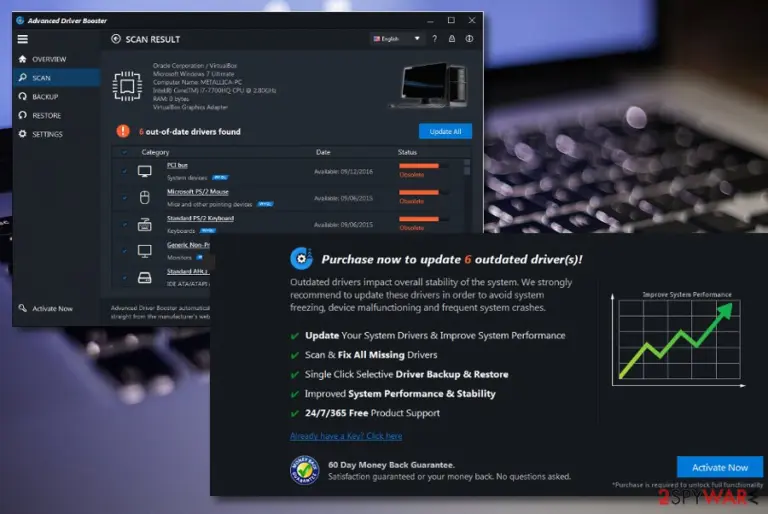Screen dimensions: 768x514
Task: Close the Advanced Driver Booster window
Action: [x=472, y=20]
